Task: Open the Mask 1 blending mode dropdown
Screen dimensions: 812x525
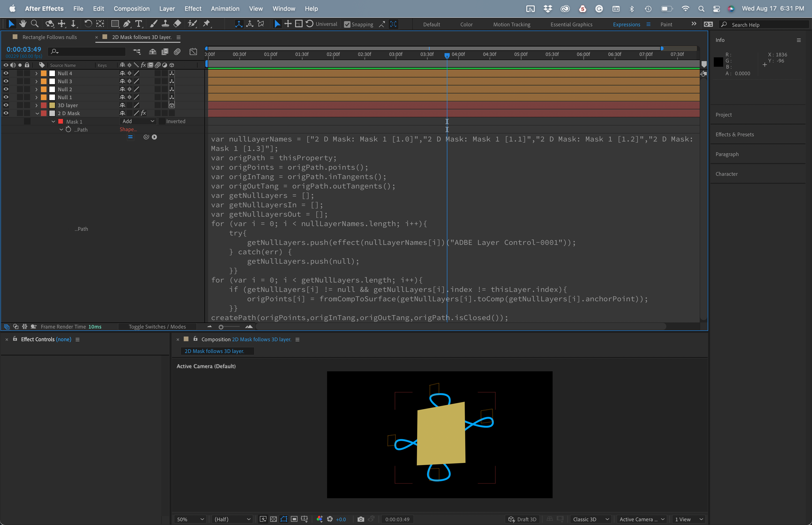Action: point(138,121)
